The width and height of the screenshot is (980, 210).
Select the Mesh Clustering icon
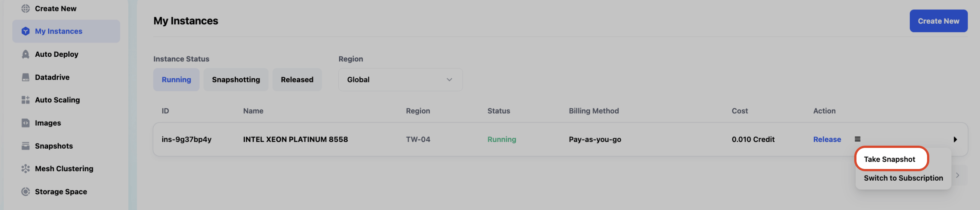click(x=26, y=169)
